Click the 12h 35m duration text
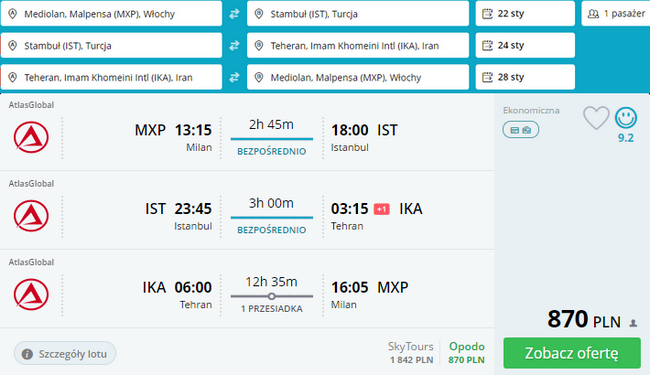Image resolution: width=650 pixels, height=375 pixels. (x=272, y=282)
